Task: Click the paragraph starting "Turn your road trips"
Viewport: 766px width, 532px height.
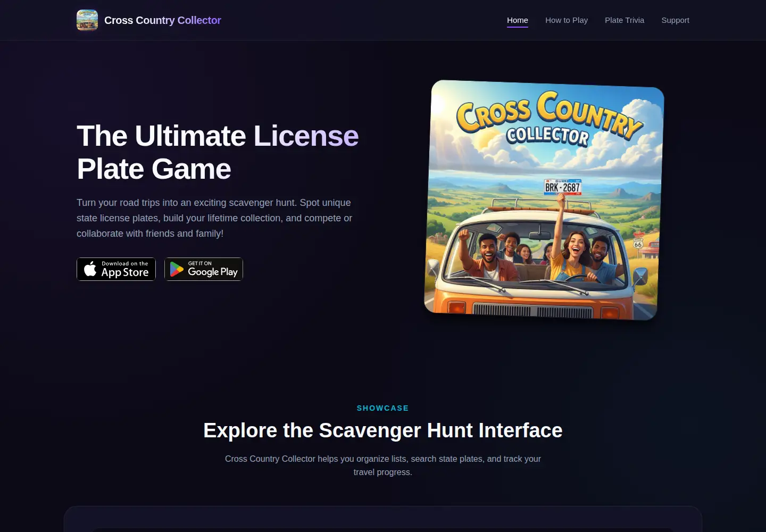Action: 214,218
